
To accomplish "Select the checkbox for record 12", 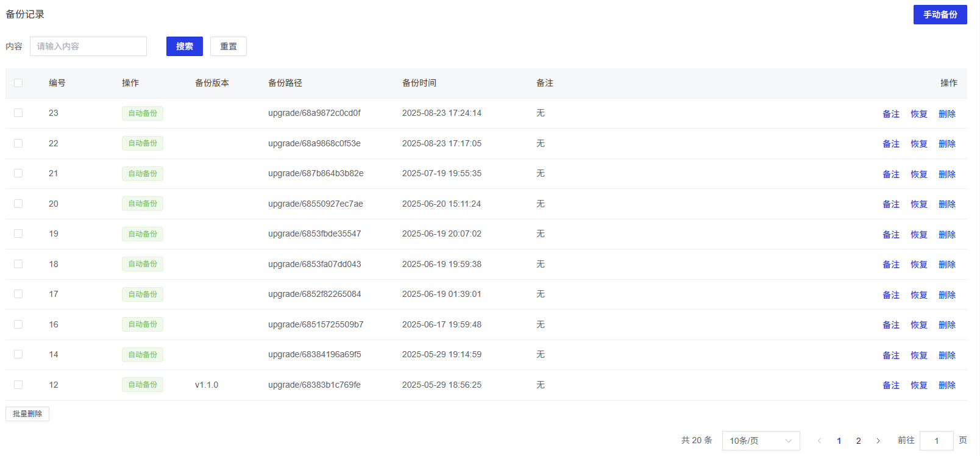I will (18, 385).
